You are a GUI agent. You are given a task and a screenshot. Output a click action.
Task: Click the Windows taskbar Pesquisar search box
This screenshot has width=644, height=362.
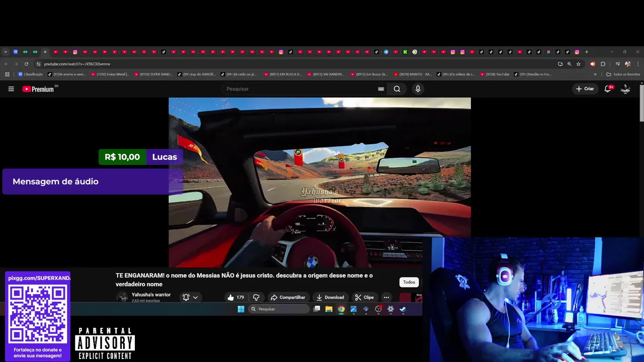click(x=279, y=309)
